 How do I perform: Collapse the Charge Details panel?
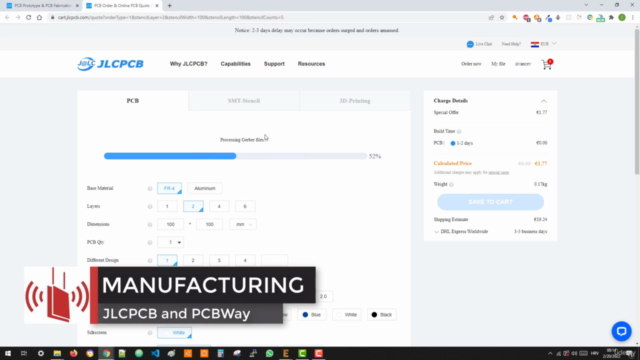coord(544,101)
